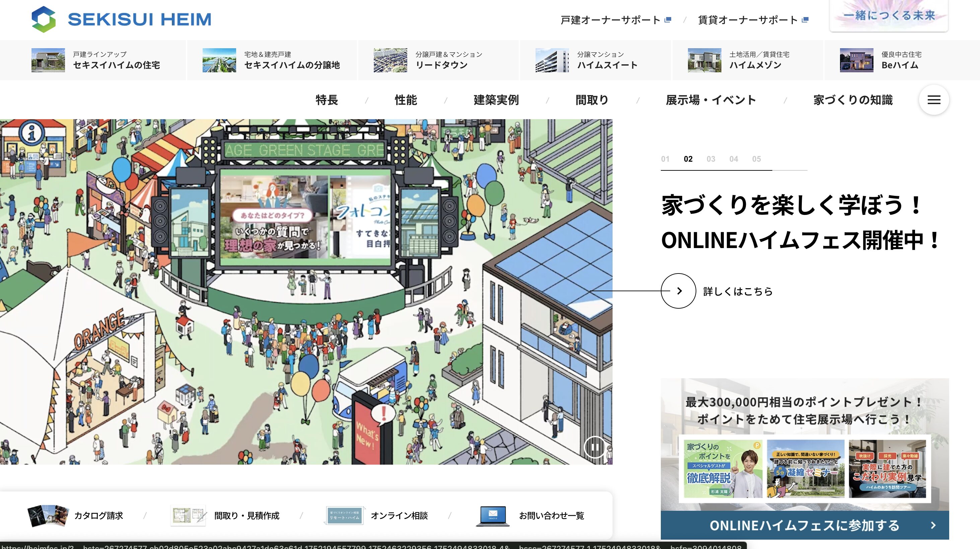The image size is (980, 549).
Task: Click 最大300,000円相当のポイントプレゼント text
Action: [804, 402]
